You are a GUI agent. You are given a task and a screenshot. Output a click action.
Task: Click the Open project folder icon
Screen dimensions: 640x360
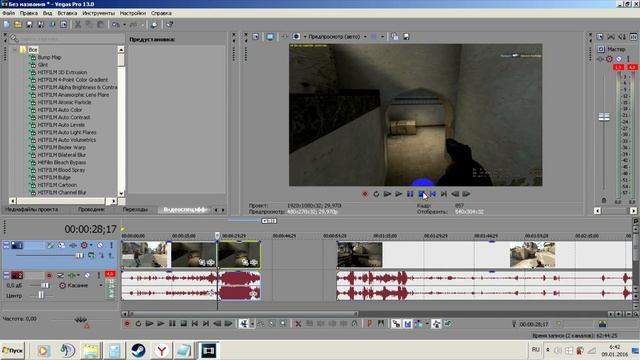18,24
